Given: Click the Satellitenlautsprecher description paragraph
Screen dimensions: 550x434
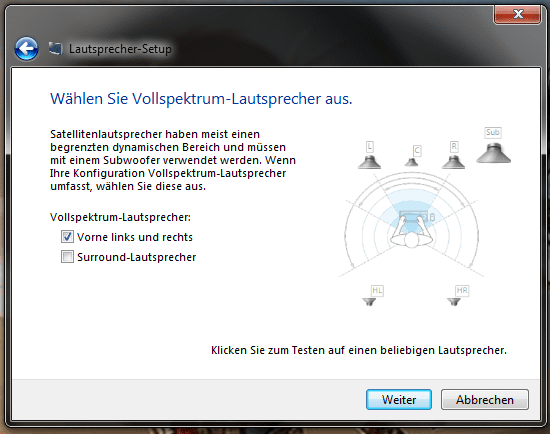Looking at the screenshot, I should tap(173, 160).
